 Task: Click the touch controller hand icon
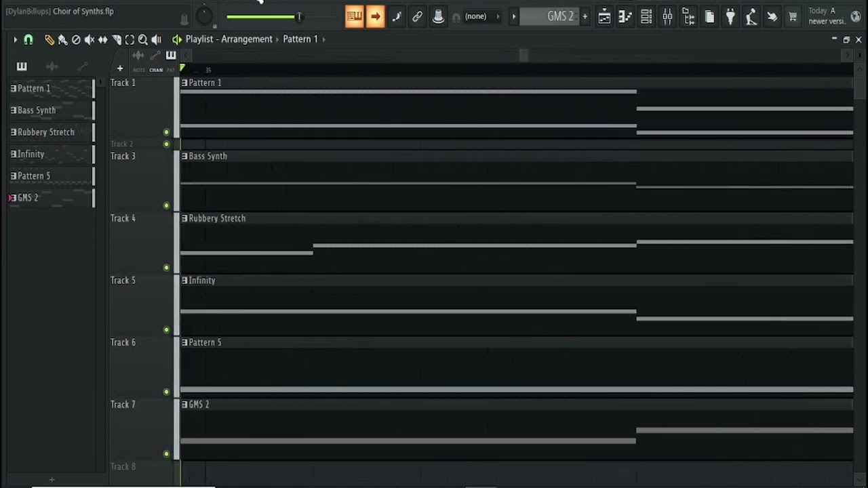tap(772, 17)
